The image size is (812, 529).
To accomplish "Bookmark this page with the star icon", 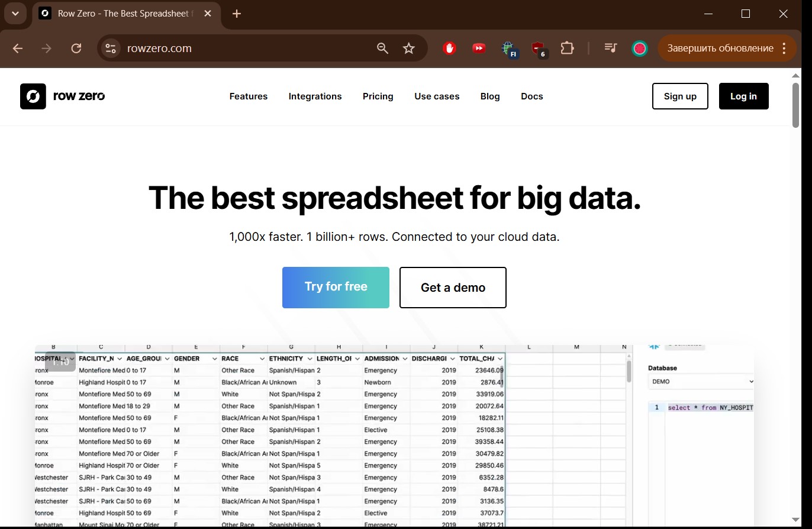I will tap(409, 49).
